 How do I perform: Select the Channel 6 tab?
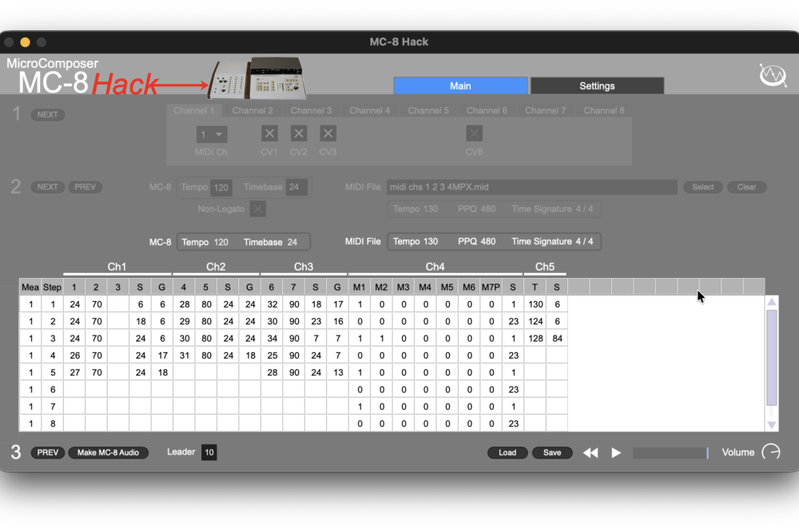tap(487, 110)
